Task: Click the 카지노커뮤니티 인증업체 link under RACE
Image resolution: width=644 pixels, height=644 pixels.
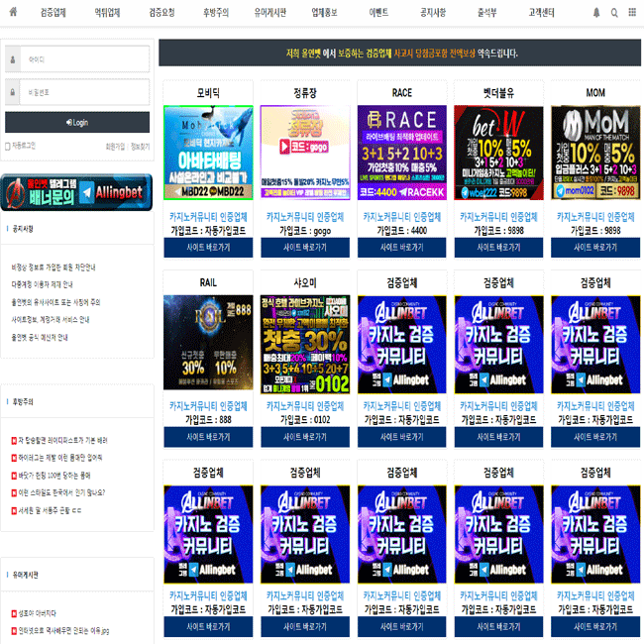Action: [401, 217]
